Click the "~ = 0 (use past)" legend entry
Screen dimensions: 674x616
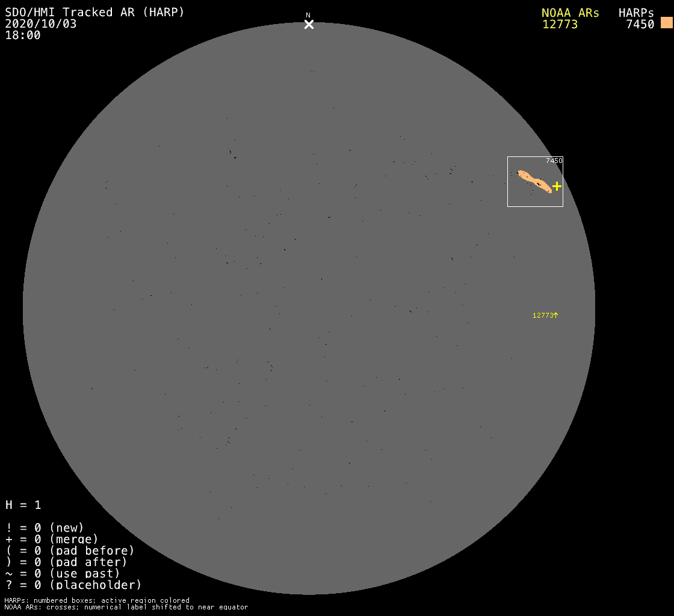[63, 573]
